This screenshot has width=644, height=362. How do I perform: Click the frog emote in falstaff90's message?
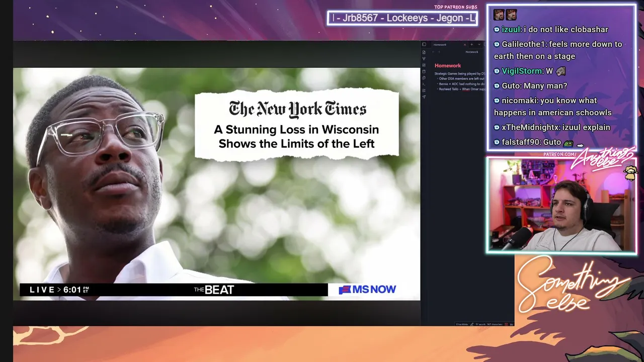pyautogui.click(x=568, y=143)
